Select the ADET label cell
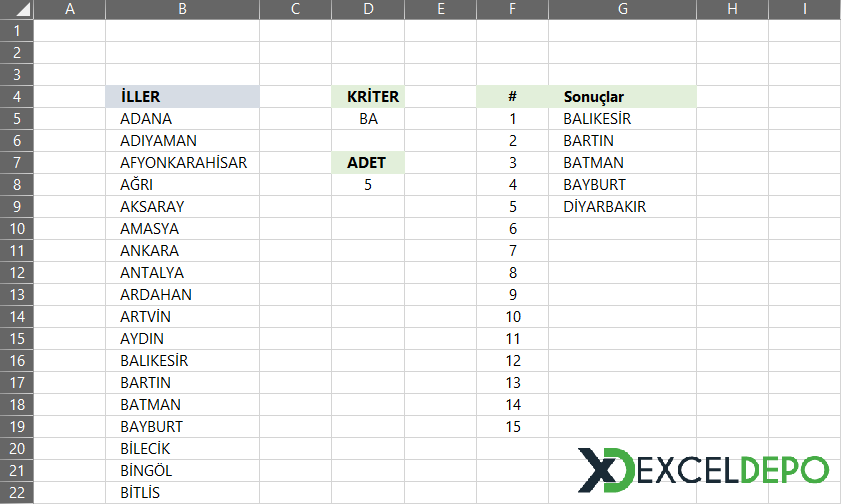 pyautogui.click(x=368, y=162)
